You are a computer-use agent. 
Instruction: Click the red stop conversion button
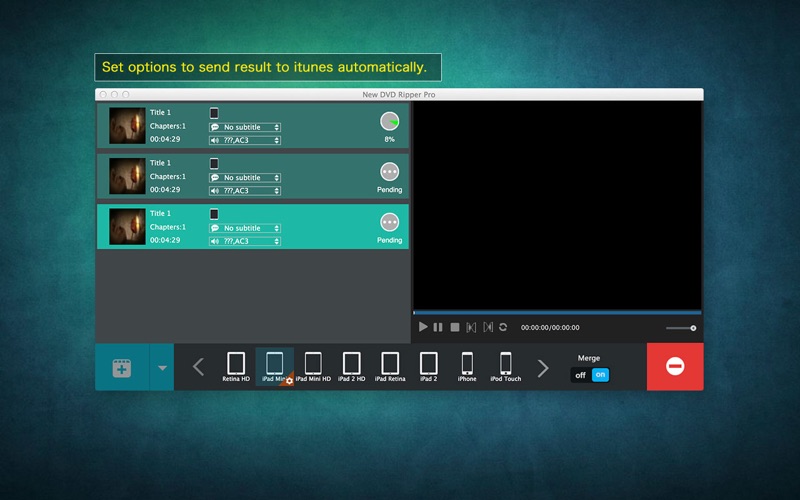[x=675, y=366]
